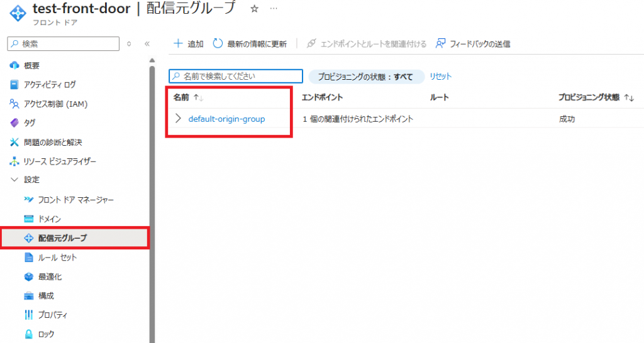
Task: Open the default-origin-group link
Action: [x=226, y=119]
